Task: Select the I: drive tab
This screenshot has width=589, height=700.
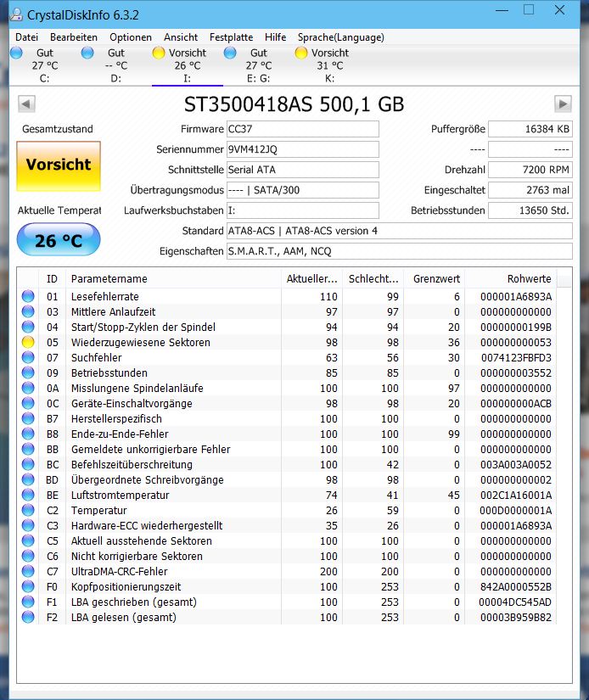Action: [x=187, y=65]
